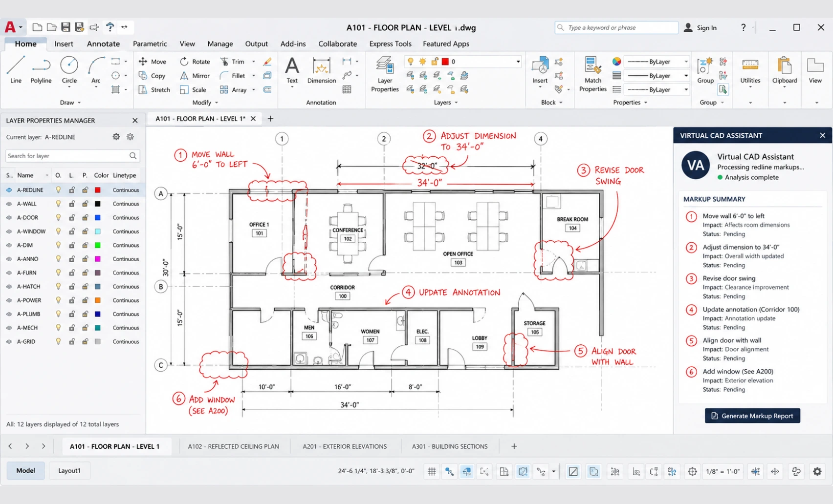Close the Virtual CAD Assistant panel
The height and width of the screenshot is (504, 833).
822,135
